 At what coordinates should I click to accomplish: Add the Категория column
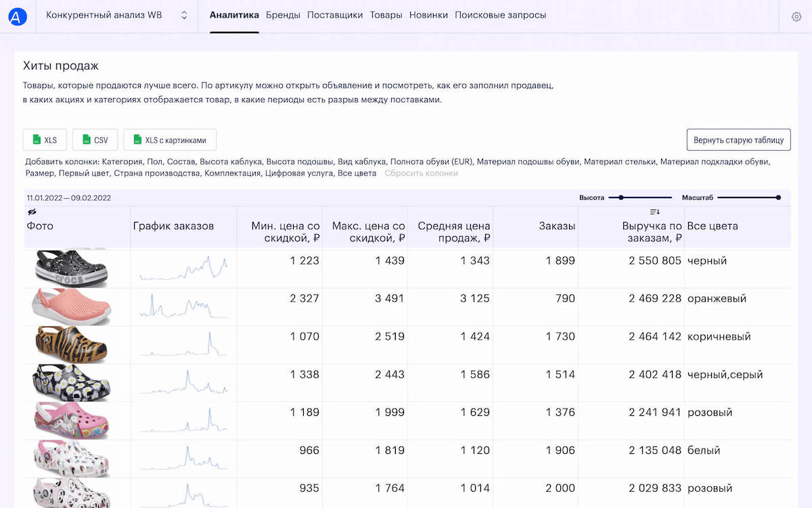point(124,162)
